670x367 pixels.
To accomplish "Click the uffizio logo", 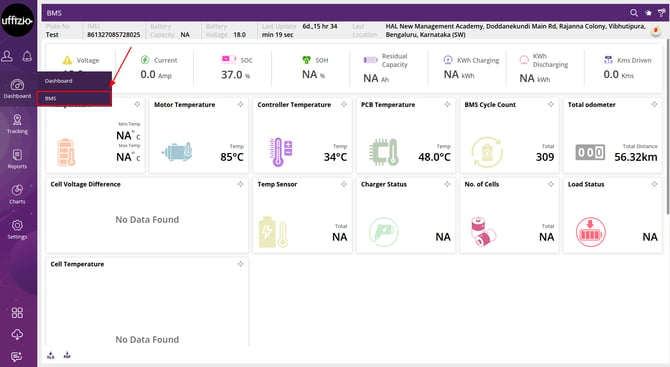I will pyautogui.click(x=17, y=20).
